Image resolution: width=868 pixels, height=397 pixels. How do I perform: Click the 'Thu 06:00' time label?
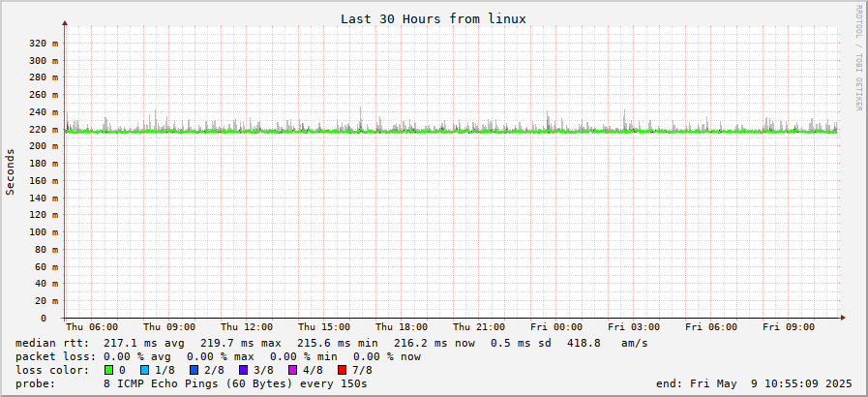(x=92, y=327)
